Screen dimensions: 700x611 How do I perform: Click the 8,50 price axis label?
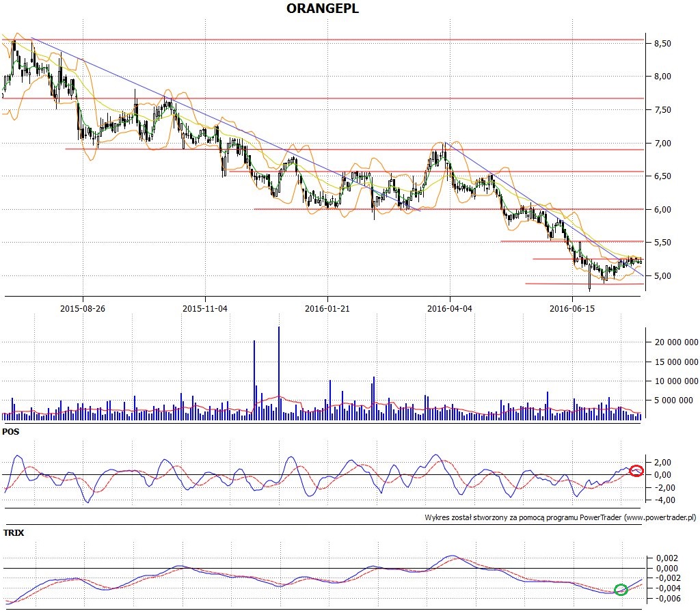[x=662, y=43]
